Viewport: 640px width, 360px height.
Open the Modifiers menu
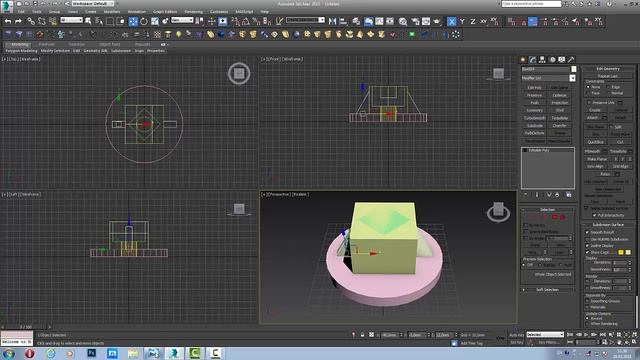(x=112, y=11)
